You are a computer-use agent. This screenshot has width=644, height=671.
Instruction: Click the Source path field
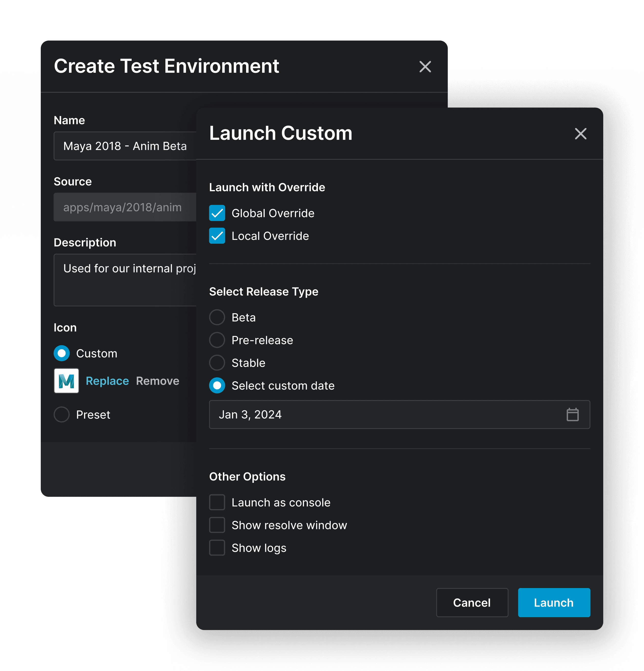pyautogui.click(x=125, y=207)
